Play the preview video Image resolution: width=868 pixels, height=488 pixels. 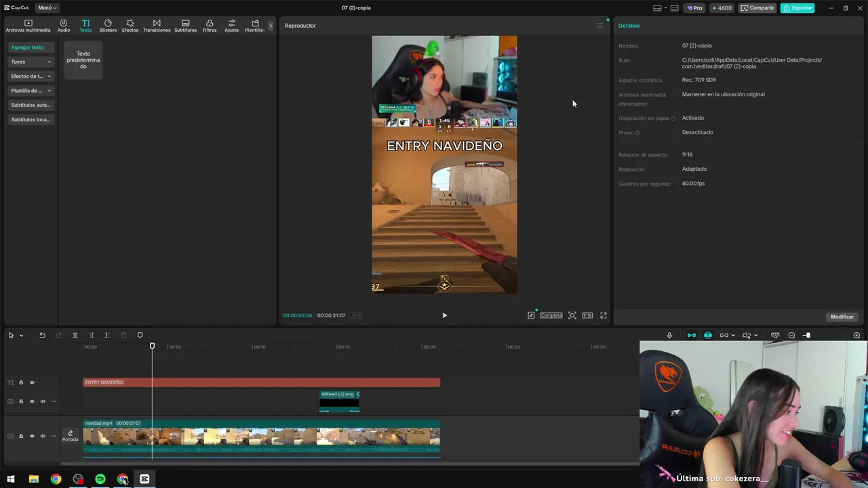tap(444, 315)
